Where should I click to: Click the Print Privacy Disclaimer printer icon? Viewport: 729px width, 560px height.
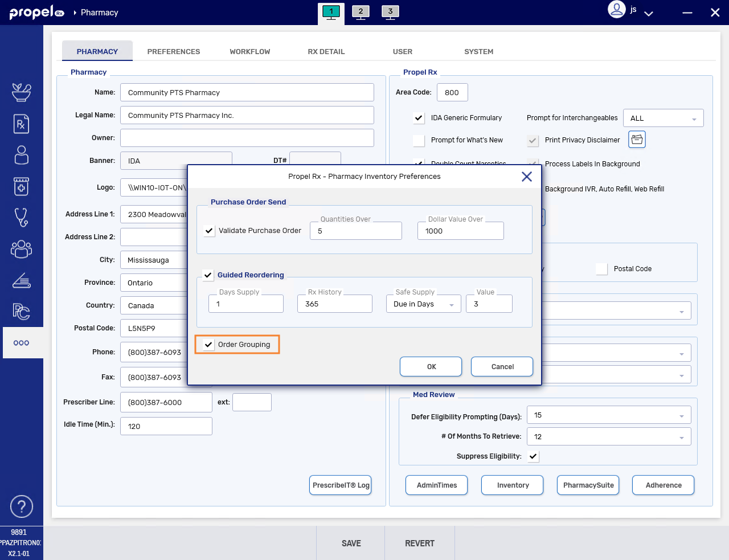click(637, 140)
